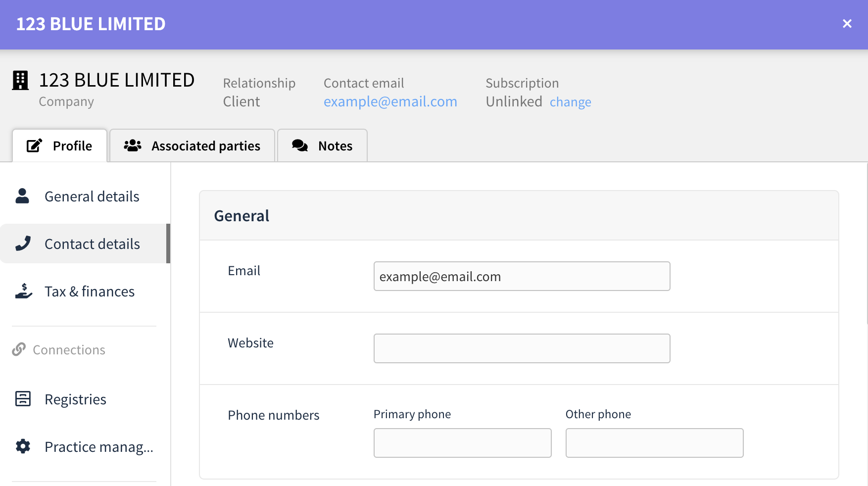Click into the Website field

pos(522,348)
